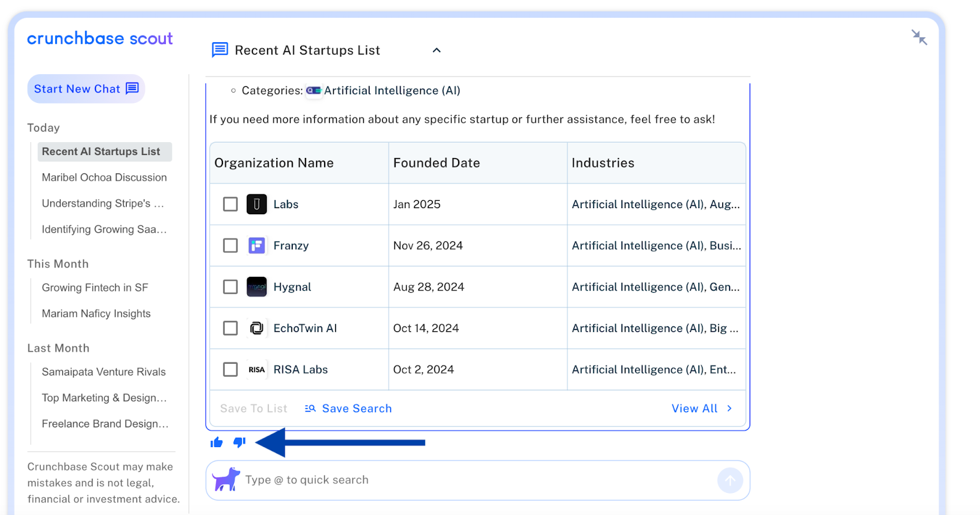This screenshot has height=515, width=980.
Task: Click the Franzy industries link text
Action: pos(657,246)
